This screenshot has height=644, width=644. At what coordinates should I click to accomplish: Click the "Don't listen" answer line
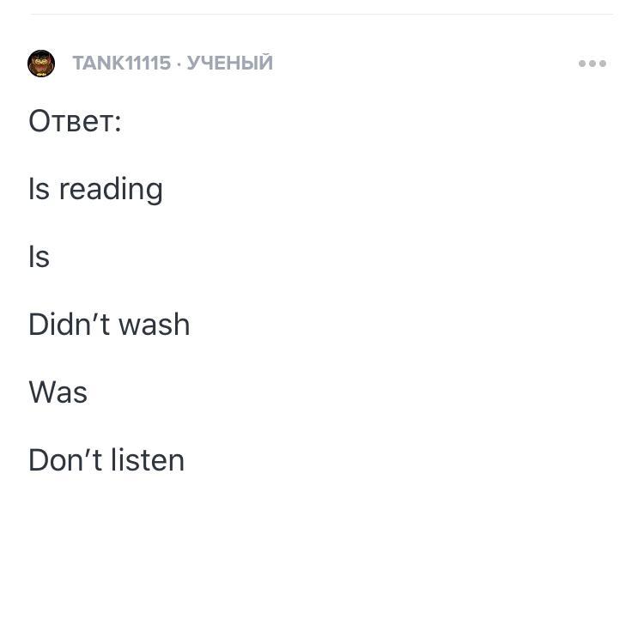tap(106, 460)
